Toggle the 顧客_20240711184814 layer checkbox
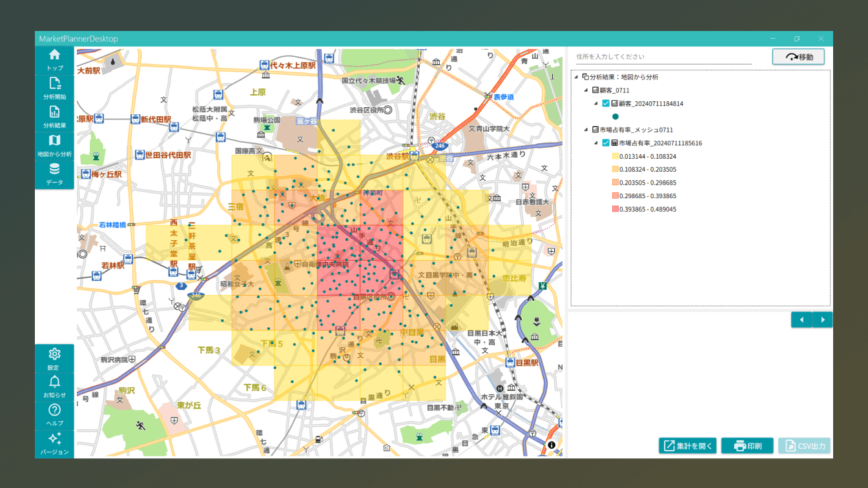868x488 pixels. pos(606,103)
